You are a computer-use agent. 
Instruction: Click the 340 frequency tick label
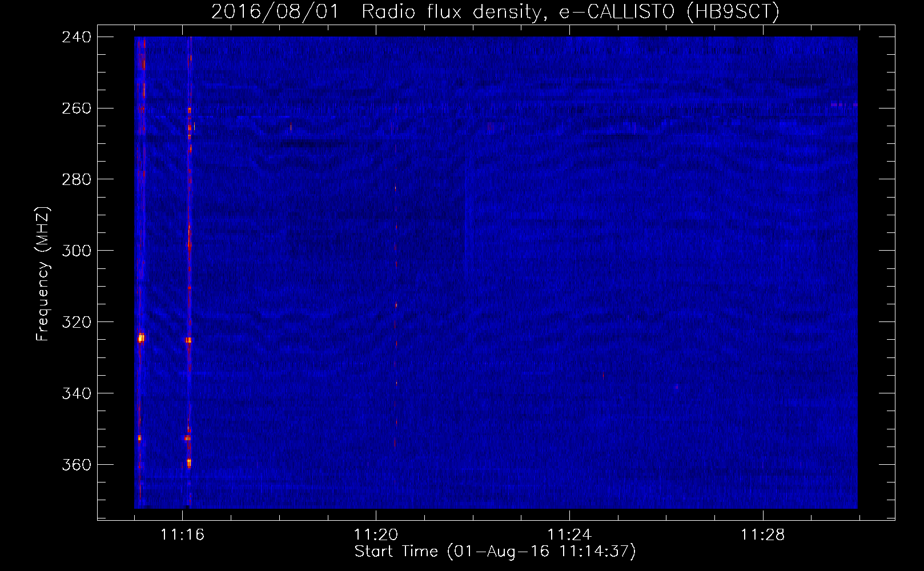pyautogui.click(x=77, y=394)
